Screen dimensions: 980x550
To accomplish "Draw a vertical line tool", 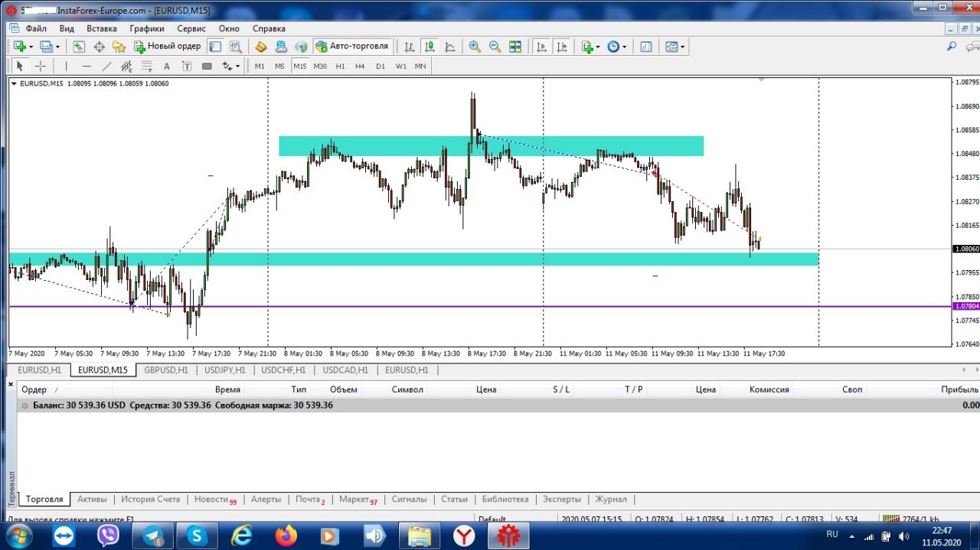I will click(x=67, y=67).
